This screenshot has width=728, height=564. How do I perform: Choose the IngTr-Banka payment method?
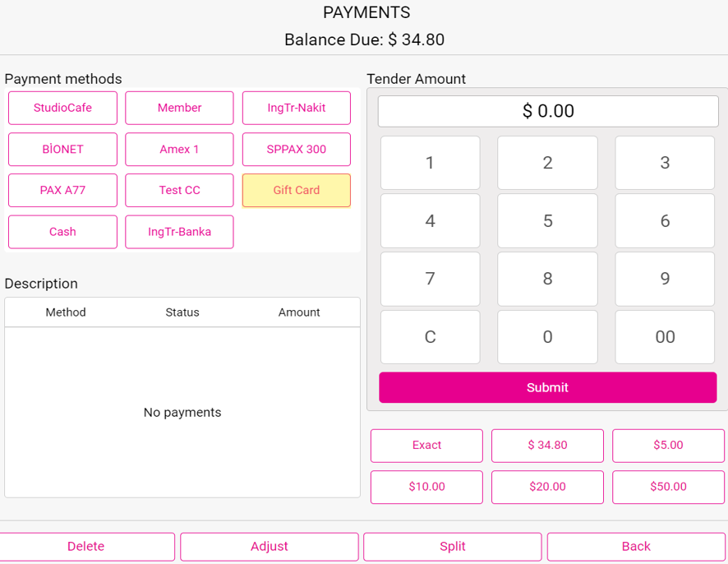179,232
